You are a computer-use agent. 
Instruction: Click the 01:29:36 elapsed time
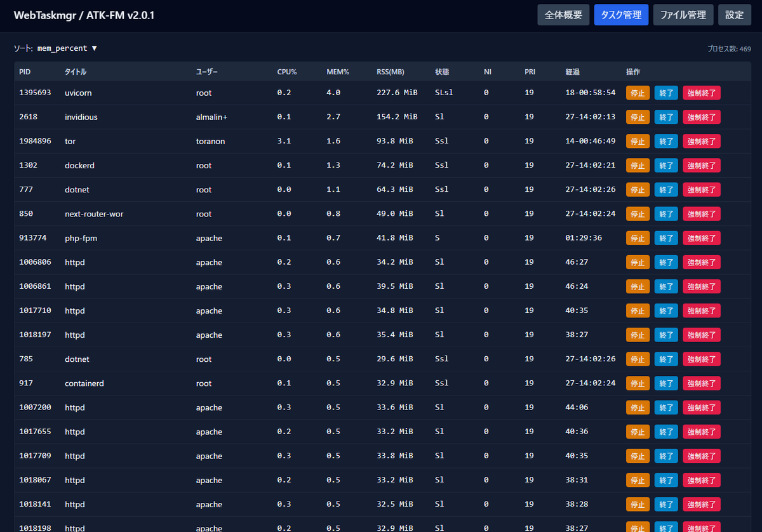[x=584, y=238]
